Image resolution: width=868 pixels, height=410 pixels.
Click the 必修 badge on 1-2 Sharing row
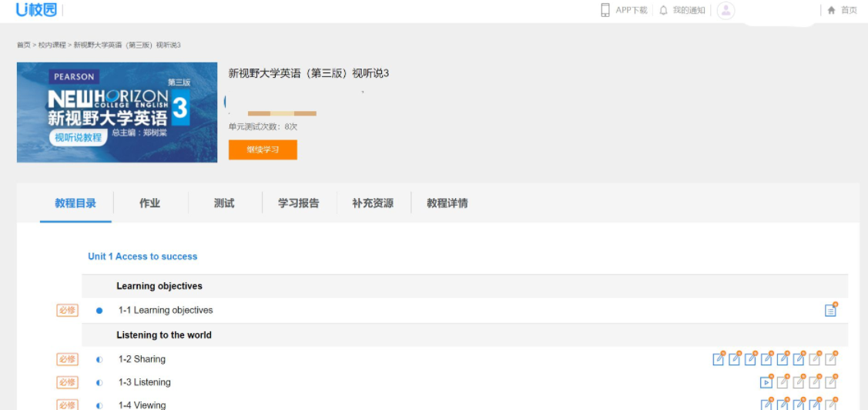[x=67, y=359]
